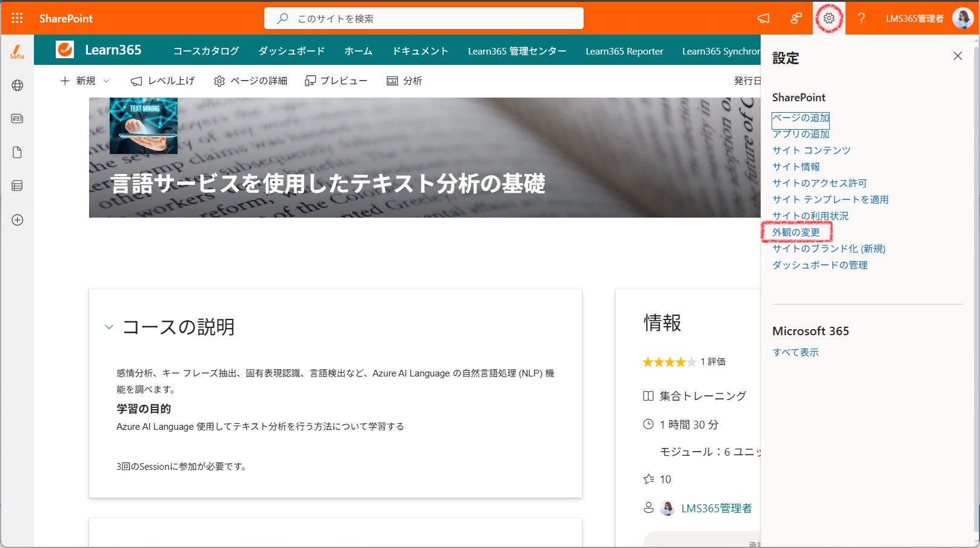Open the ドキュメント navigation tab

(x=420, y=51)
